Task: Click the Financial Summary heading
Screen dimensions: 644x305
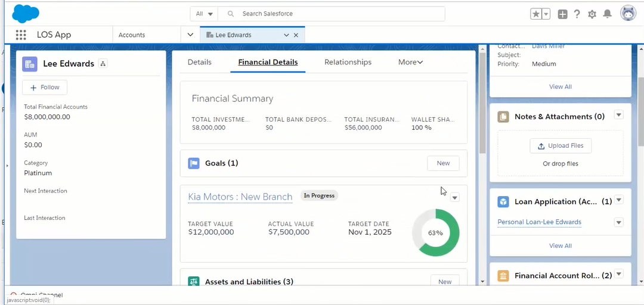Action: click(x=233, y=99)
